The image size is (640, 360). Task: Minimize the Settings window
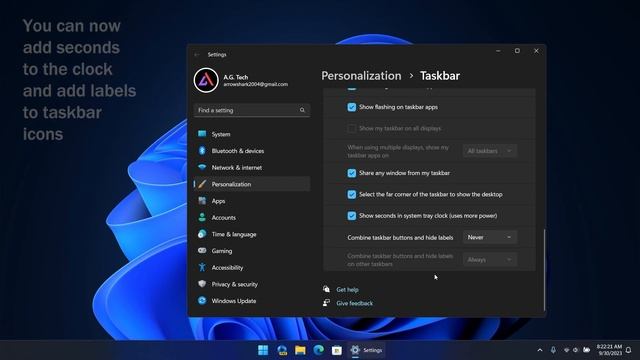pos(498,51)
